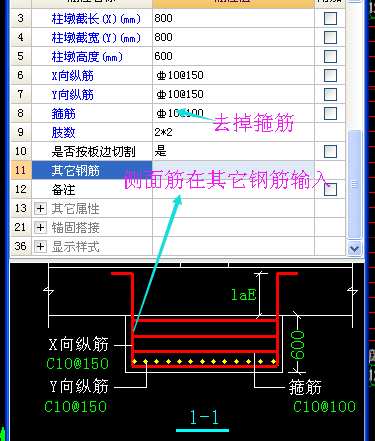Image resolution: width=375 pixels, height=441 pixels.
Task: Tick the checkbox for 柱墩高度(mm) row
Action: point(330,56)
